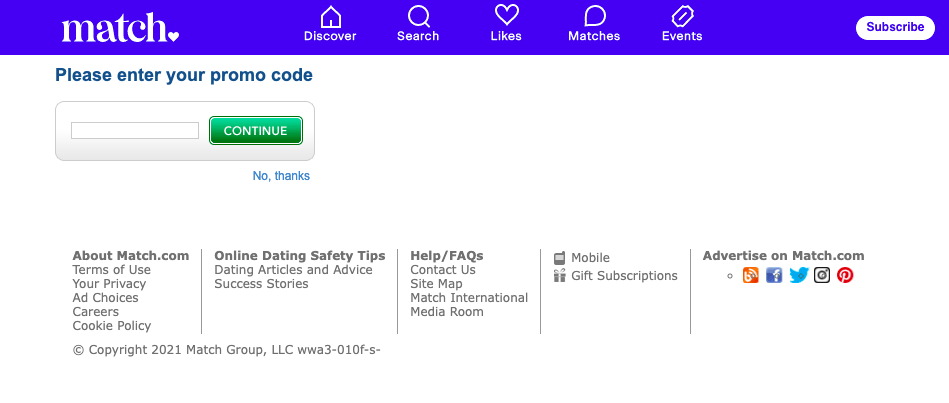The image size is (949, 403).
Task: Click the Facebook icon in footer
Action: pyautogui.click(x=774, y=275)
